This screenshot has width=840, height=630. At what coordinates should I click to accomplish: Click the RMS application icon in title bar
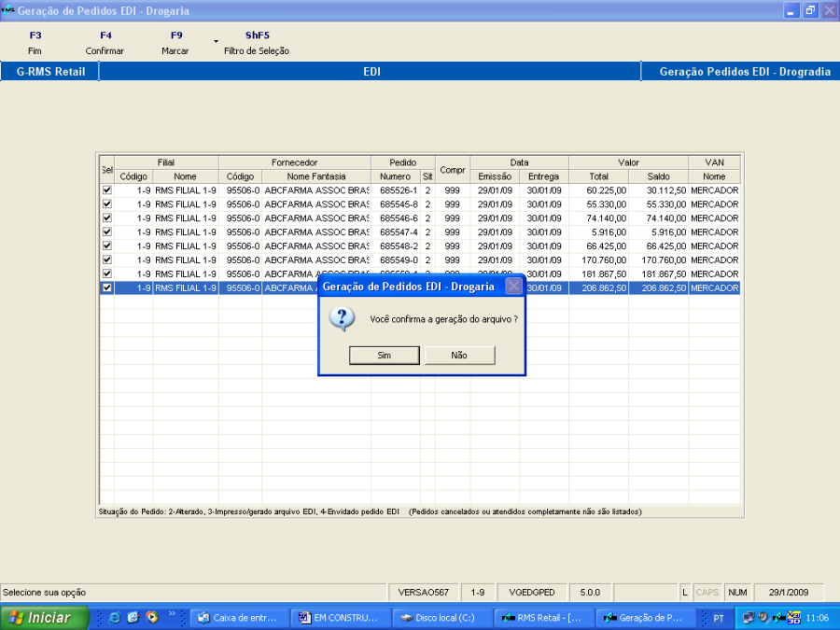(x=8, y=10)
